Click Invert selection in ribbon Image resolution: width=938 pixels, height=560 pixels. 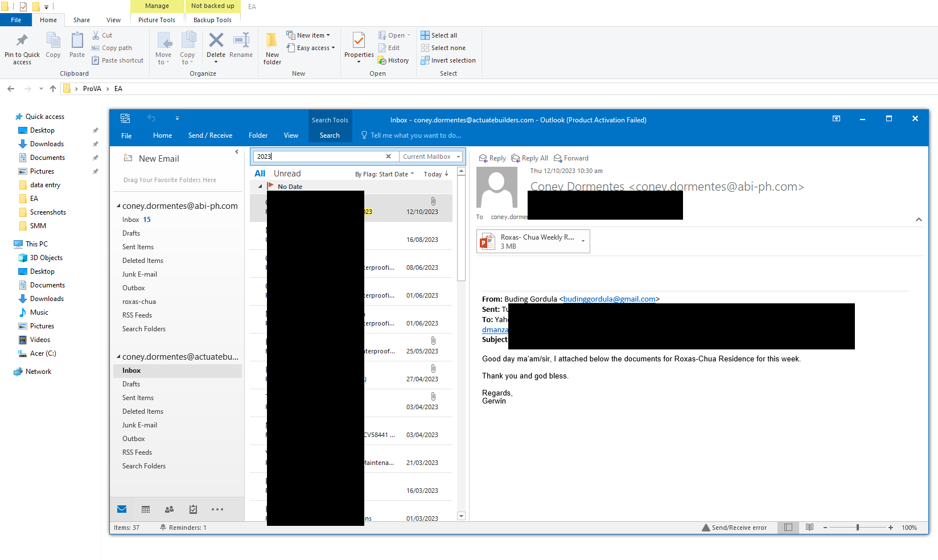(x=448, y=60)
